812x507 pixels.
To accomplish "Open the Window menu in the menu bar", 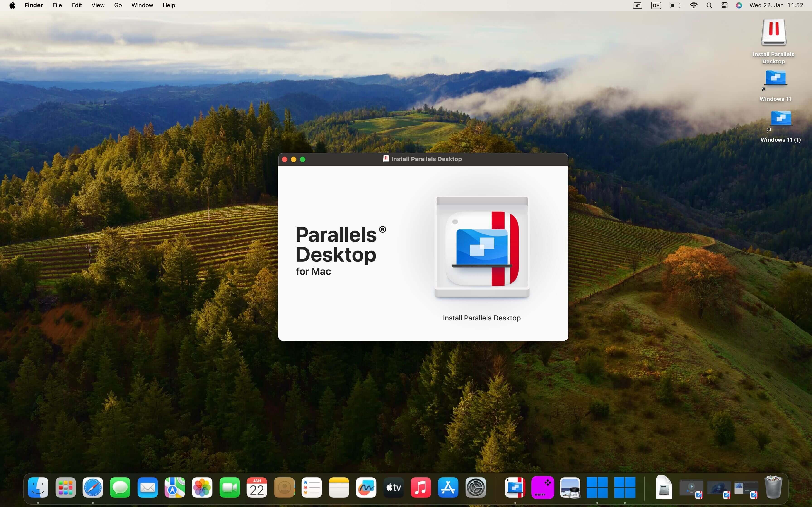I will [x=142, y=5].
